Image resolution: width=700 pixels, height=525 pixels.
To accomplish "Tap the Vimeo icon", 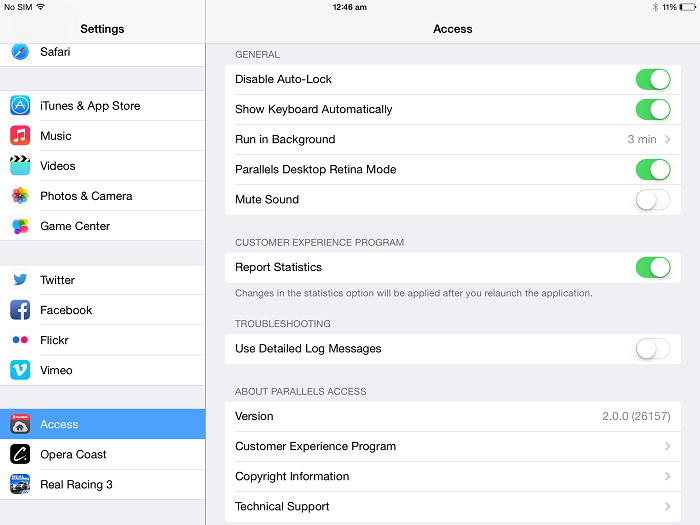I will coord(20,370).
